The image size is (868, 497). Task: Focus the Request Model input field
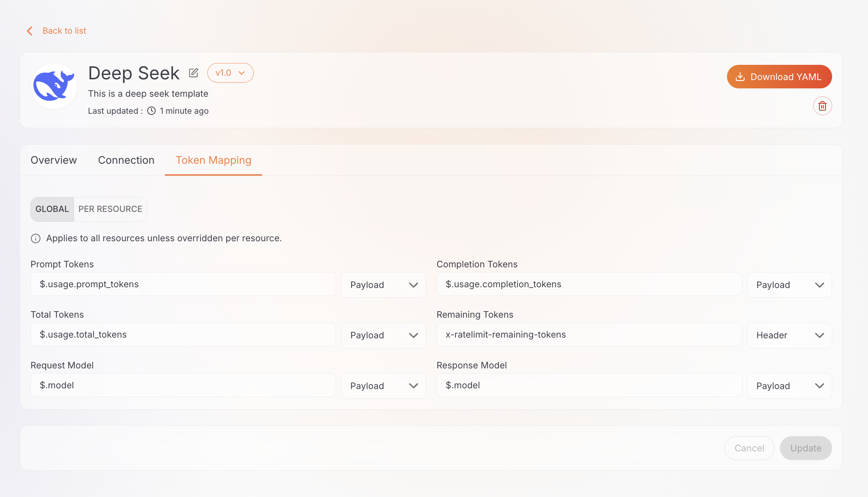click(x=183, y=385)
